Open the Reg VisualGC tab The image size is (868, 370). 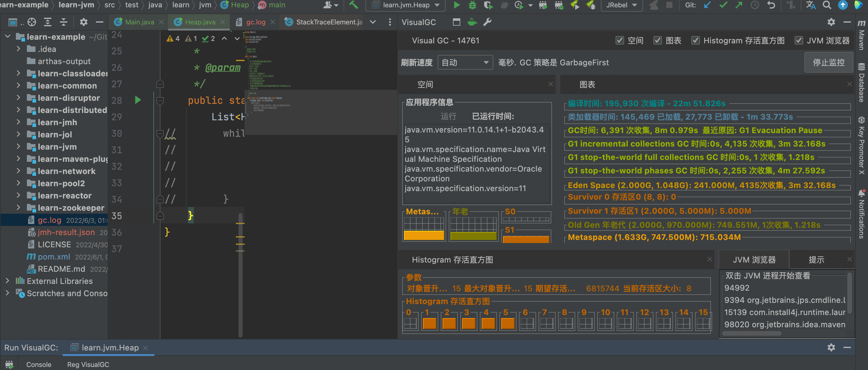(88, 365)
